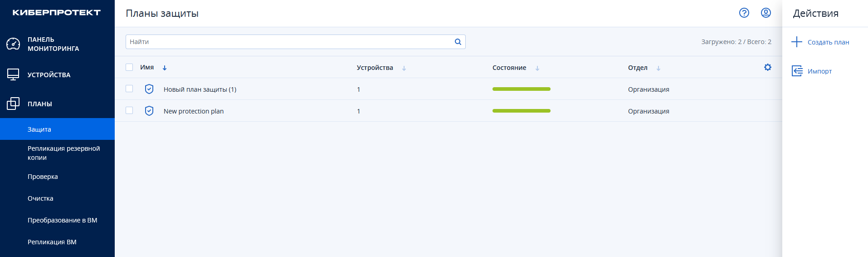Sort by the Состояние column arrow
The image size is (868, 257).
coord(537,68)
